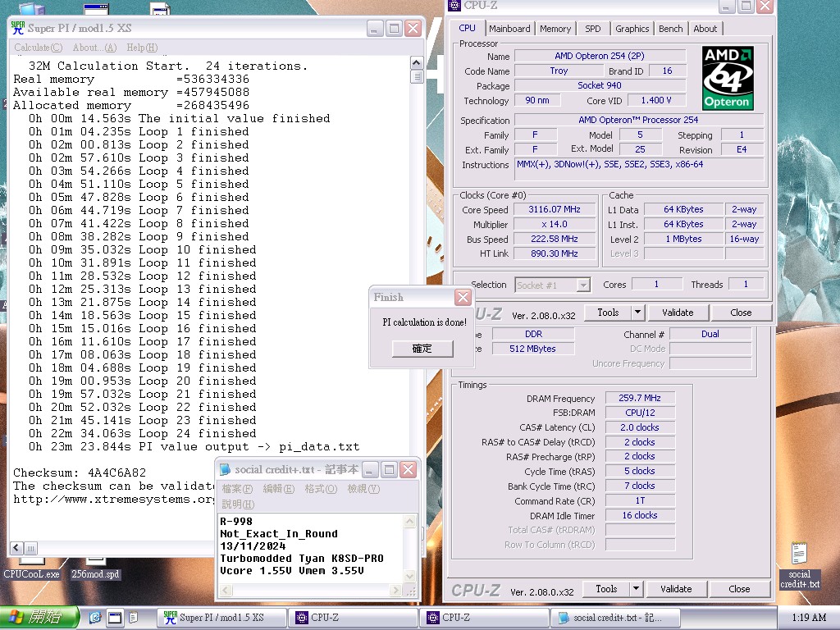Open the 檔案(F) menu in Notepad
This screenshot has width=840, height=630.
coord(237,489)
